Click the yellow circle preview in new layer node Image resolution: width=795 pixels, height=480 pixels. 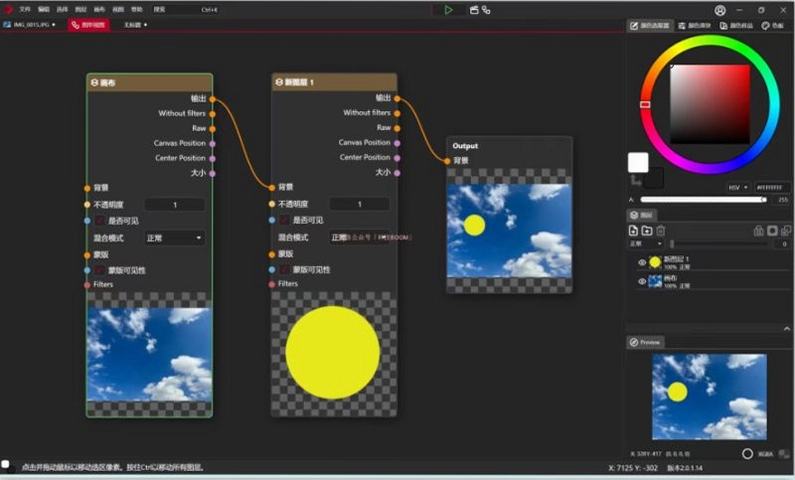coord(333,352)
